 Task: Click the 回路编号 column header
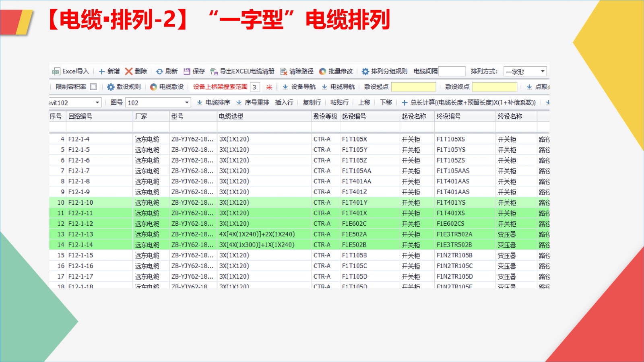80,116
